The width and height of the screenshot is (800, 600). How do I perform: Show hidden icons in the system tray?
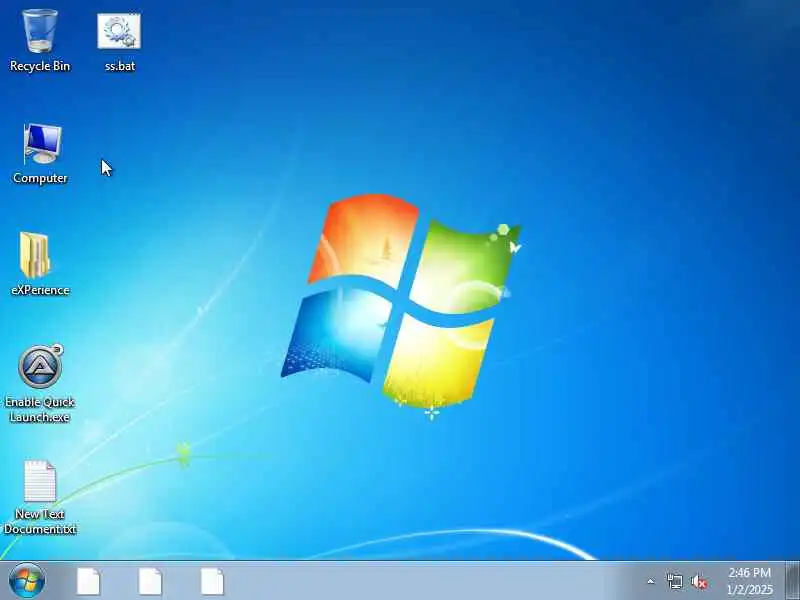point(651,581)
